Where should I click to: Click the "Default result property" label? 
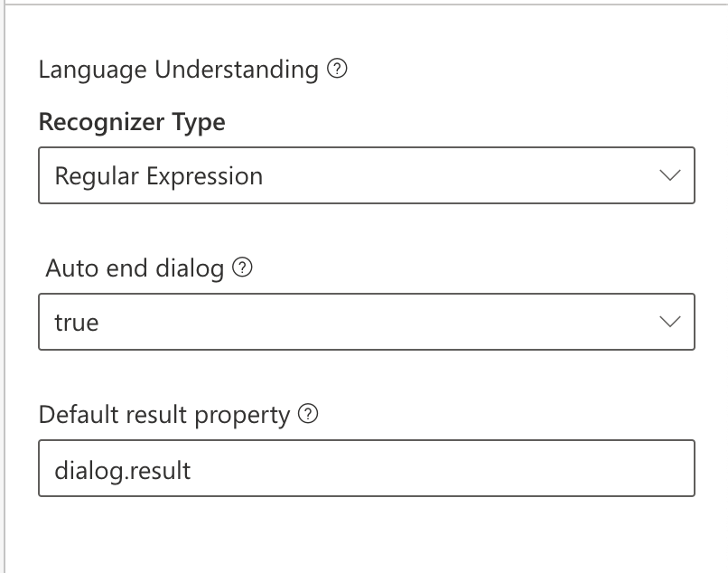pos(164,415)
